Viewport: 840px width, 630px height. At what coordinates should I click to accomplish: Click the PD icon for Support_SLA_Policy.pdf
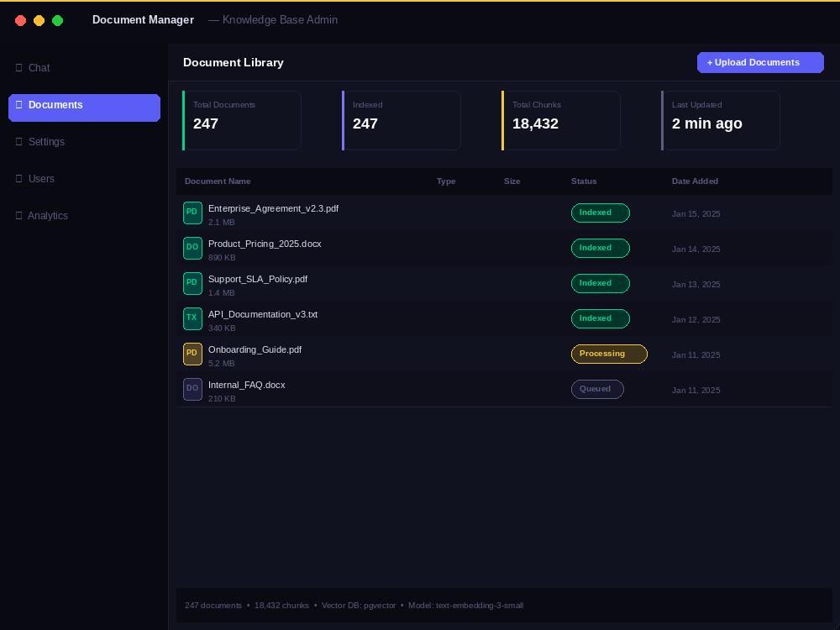(x=192, y=283)
